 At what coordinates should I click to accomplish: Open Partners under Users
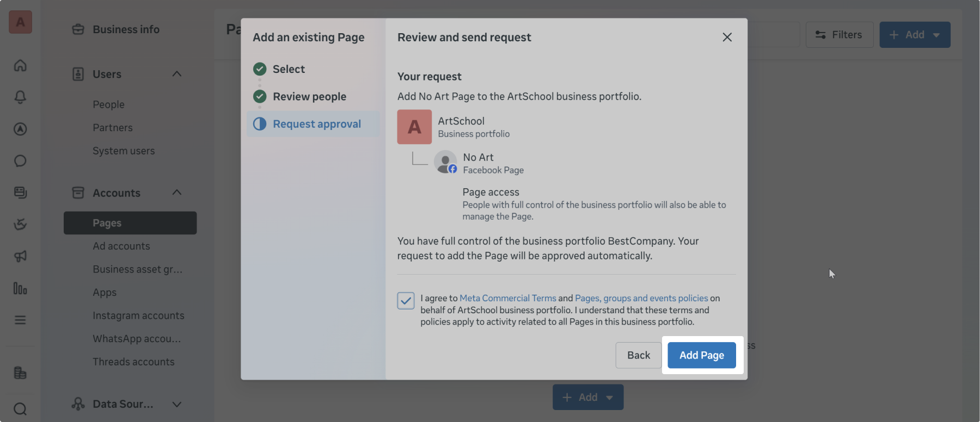tap(113, 128)
